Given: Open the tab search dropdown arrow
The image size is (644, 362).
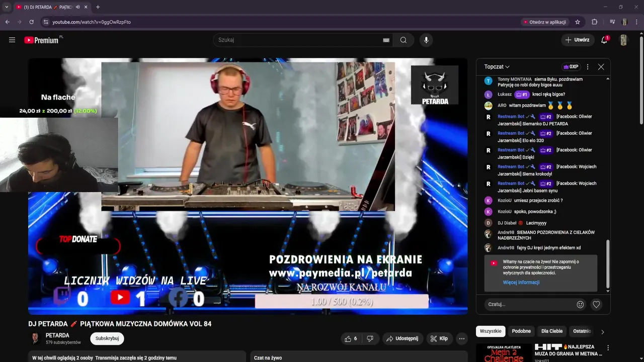Looking at the screenshot, I should 6,7.
